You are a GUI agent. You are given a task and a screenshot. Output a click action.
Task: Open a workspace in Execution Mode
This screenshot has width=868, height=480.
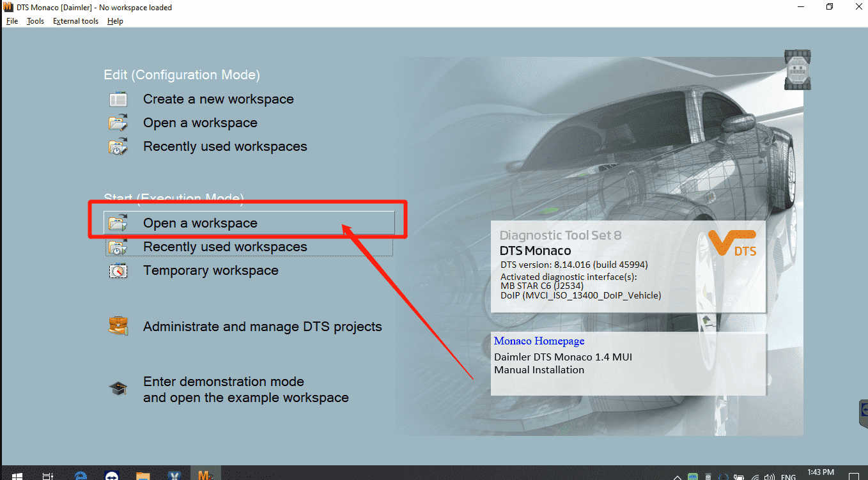tap(200, 222)
